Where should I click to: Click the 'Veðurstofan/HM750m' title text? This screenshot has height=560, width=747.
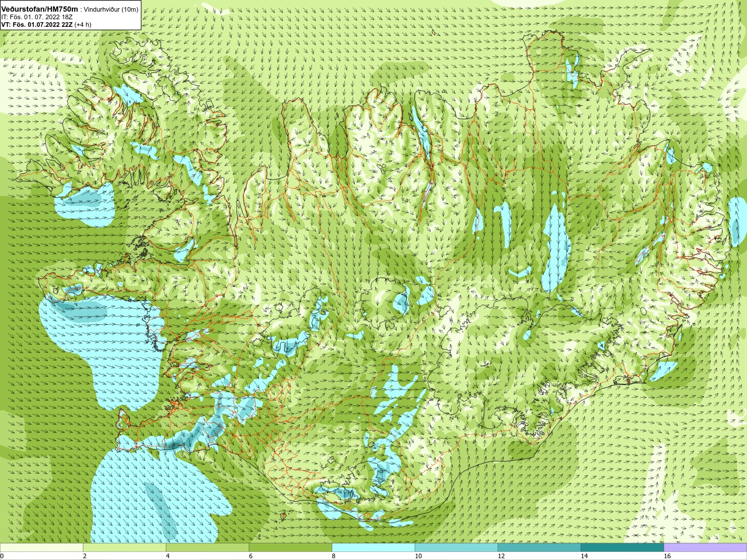click(x=40, y=9)
